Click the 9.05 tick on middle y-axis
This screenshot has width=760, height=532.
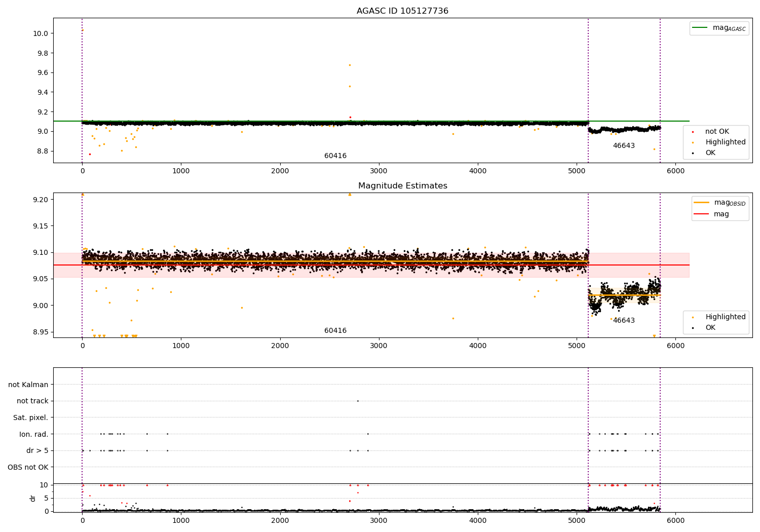40,279
